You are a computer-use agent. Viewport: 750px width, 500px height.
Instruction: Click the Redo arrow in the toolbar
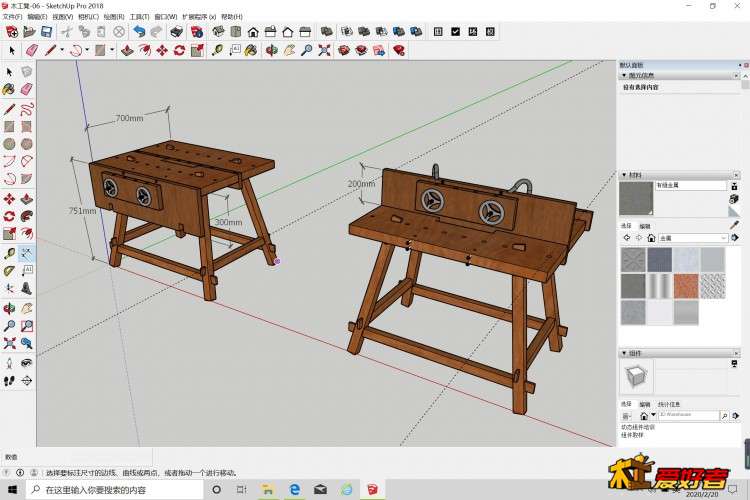click(x=156, y=32)
